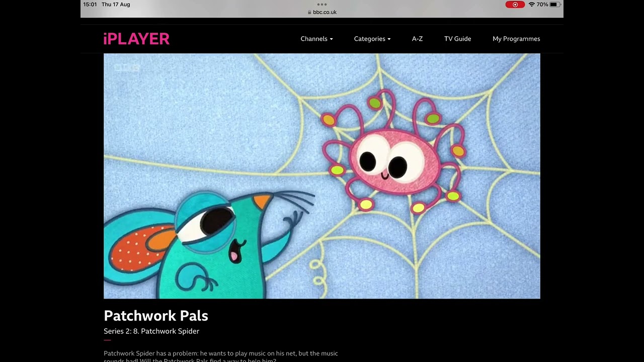Viewport: 644px width, 362px height.
Task: Tap the red screen recording indicator
Action: coord(515,5)
